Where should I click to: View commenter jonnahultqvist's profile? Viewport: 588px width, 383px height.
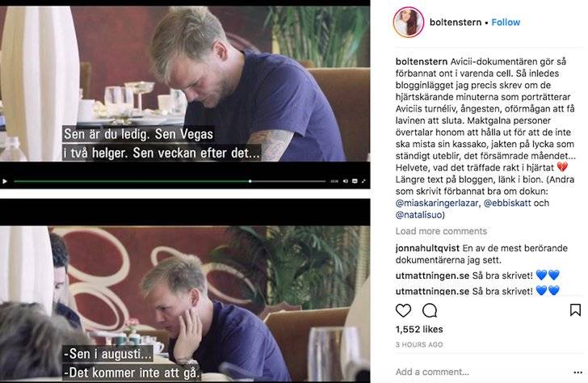(427, 248)
